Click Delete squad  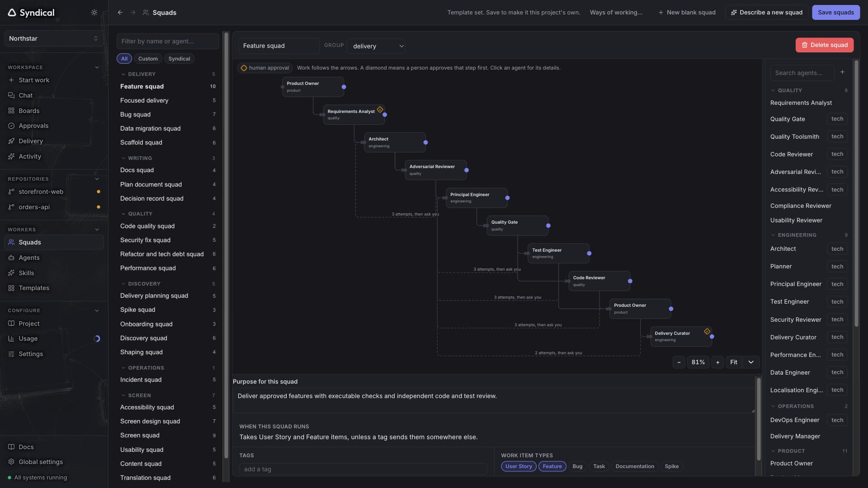(x=825, y=45)
